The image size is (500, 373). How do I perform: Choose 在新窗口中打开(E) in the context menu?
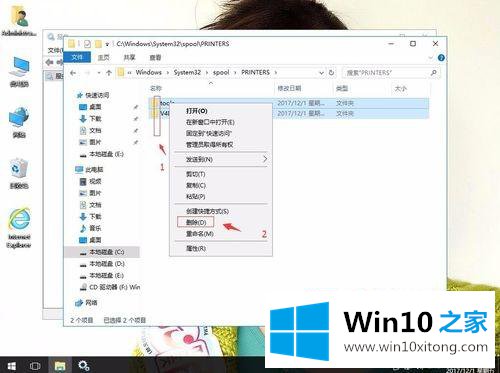tap(210, 122)
